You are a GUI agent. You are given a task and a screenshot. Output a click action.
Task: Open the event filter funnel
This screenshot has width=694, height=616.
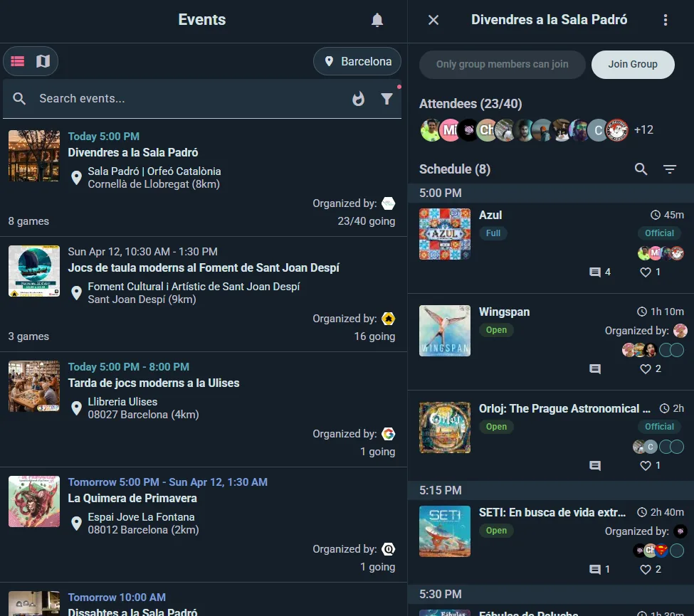click(387, 99)
